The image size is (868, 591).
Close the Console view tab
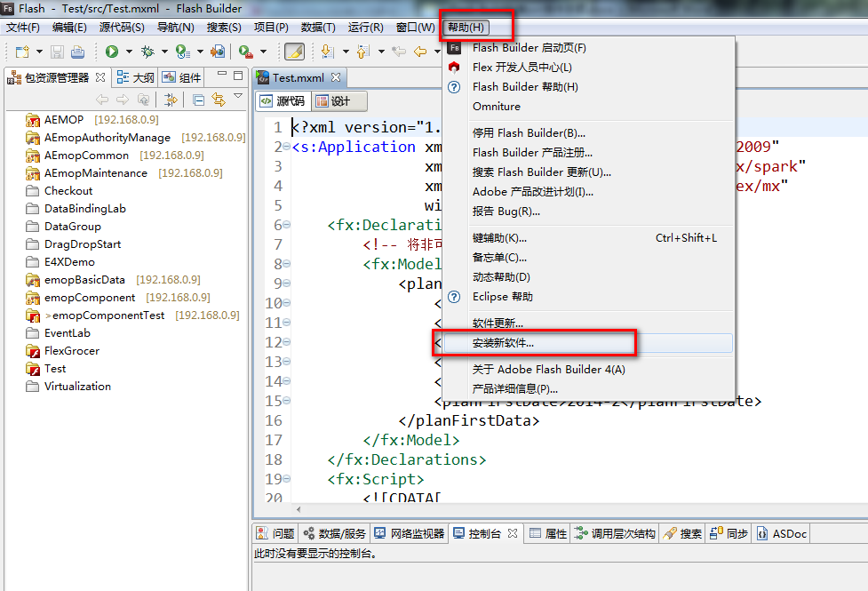pyautogui.click(x=513, y=533)
